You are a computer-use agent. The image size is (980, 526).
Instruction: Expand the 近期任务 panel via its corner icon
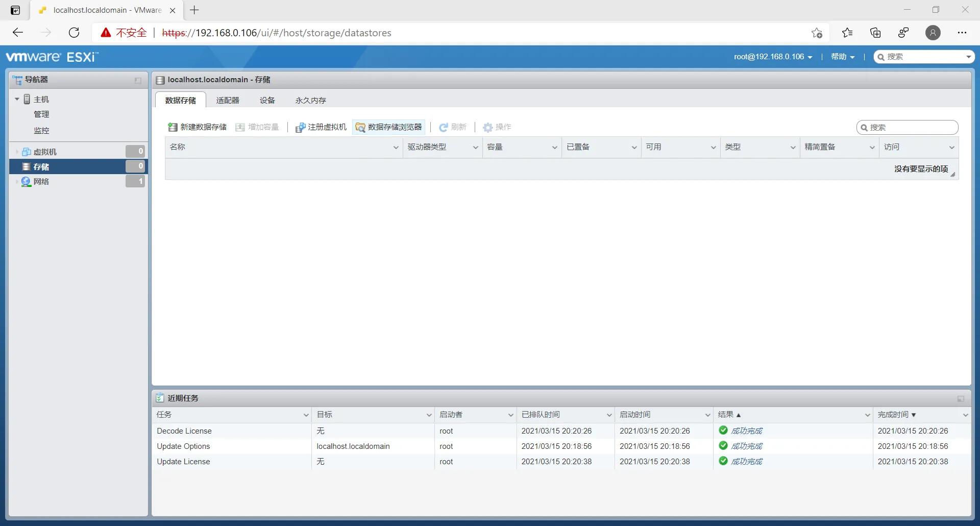[x=960, y=399]
